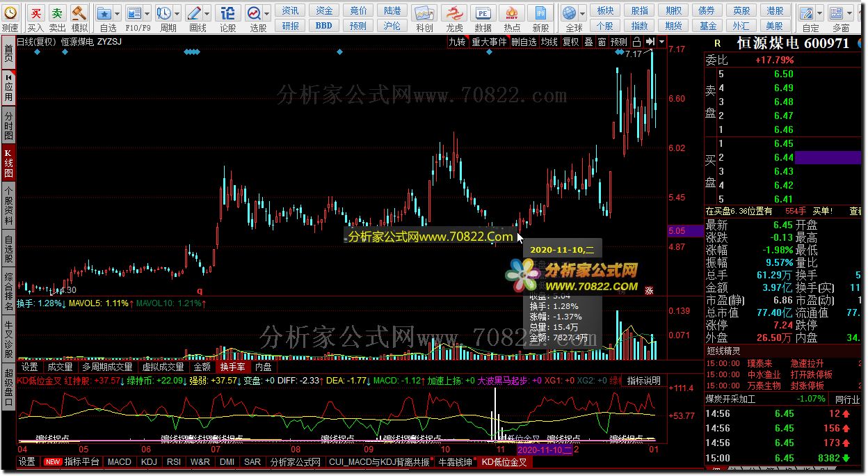The width and height of the screenshot is (868, 476).
Task: Select the 换手率 turnover rate tab
Action: (x=233, y=367)
